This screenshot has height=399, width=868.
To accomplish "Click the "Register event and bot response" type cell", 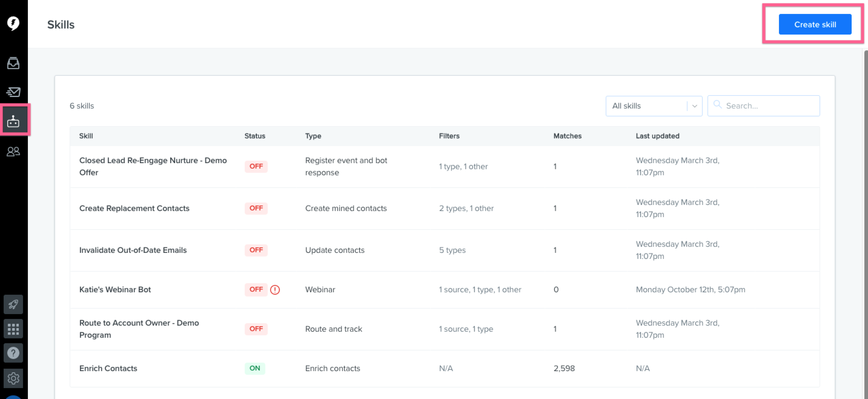I will [346, 166].
